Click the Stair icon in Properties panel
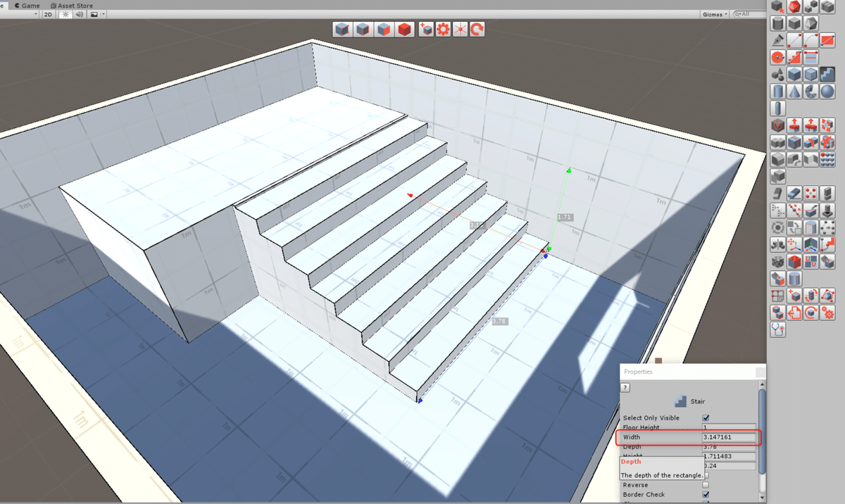845x504 pixels. coord(680,401)
